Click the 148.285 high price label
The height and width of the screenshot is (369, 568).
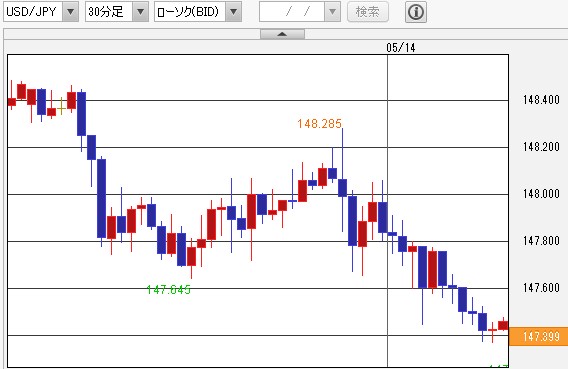[x=320, y=124]
